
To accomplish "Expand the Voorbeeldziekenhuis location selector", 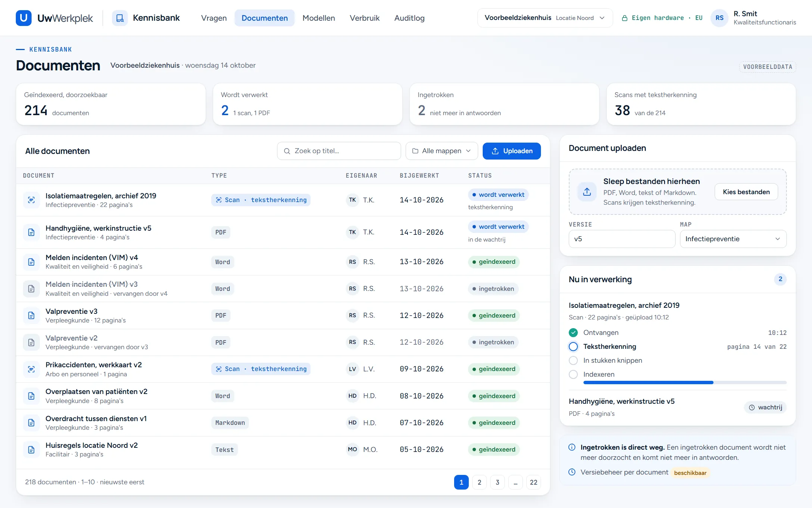I will click(x=545, y=18).
